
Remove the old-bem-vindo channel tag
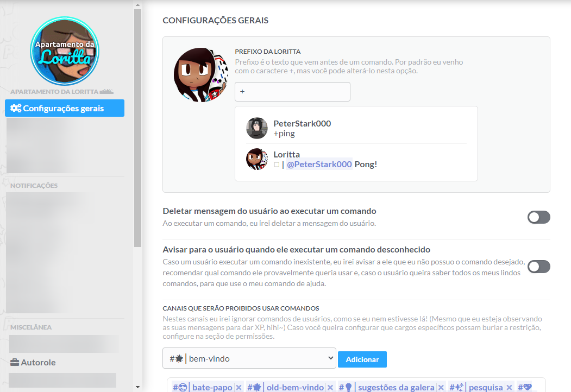point(330,387)
